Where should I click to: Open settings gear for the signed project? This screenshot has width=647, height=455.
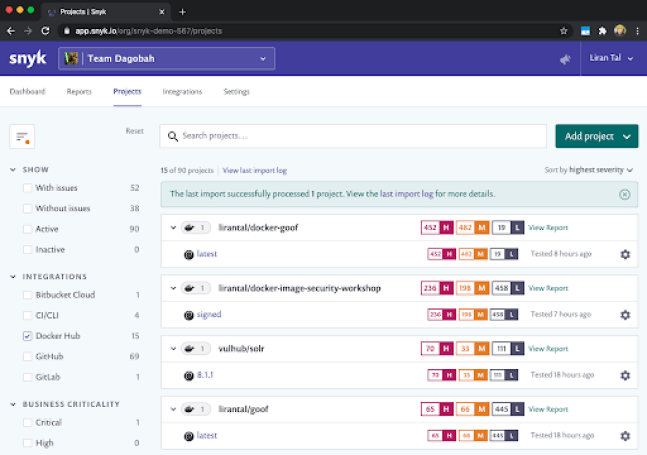pyautogui.click(x=625, y=315)
